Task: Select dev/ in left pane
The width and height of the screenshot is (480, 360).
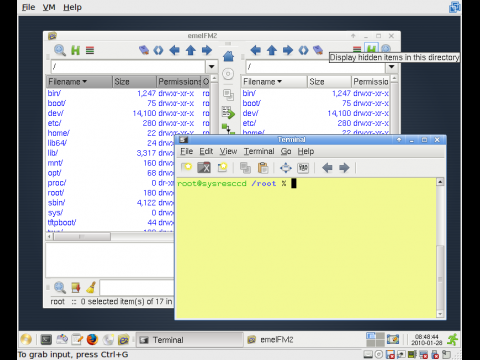Action: (x=55, y=113)
